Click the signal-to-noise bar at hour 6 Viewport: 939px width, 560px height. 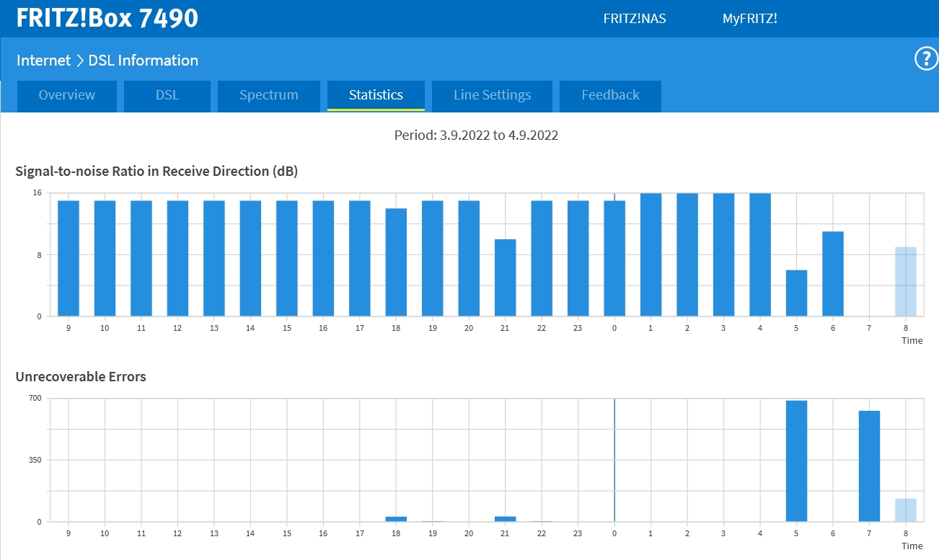(832, 274)
